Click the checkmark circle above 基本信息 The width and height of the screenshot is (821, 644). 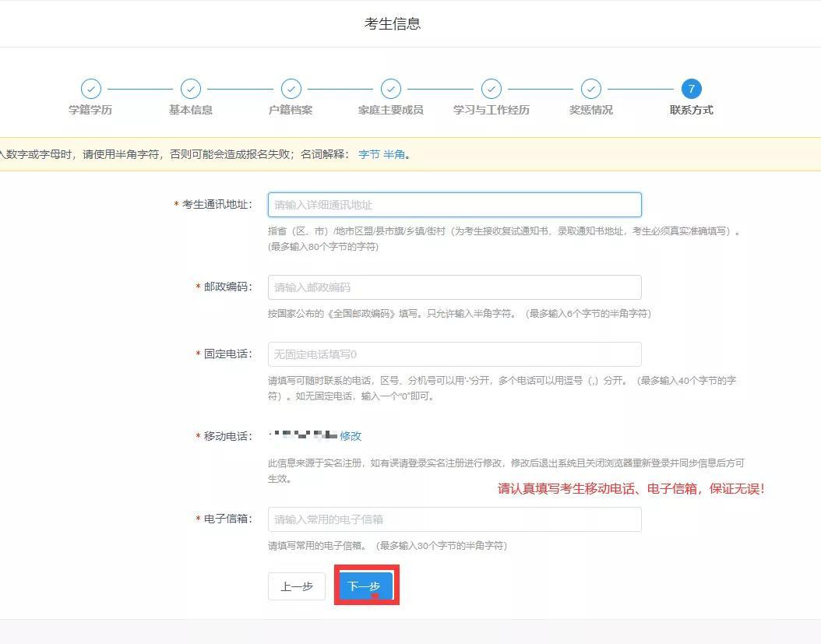[x=191, y=90]
